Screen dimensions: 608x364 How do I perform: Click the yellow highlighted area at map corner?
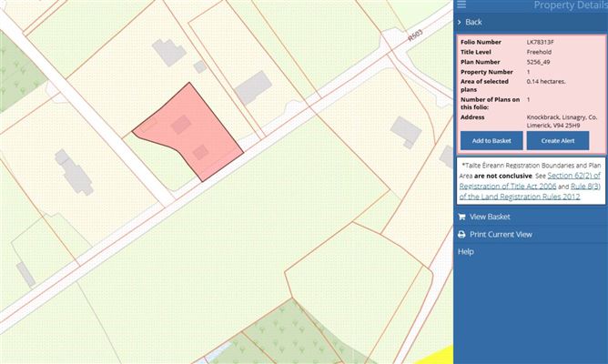coord(442,355)
